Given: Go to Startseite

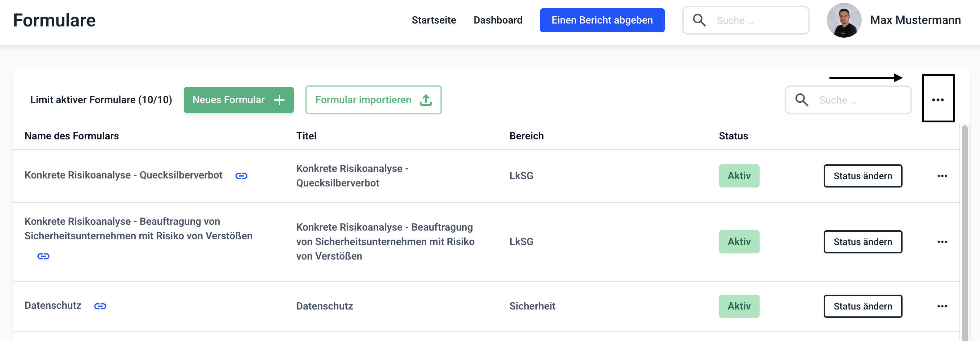Looking at the screenshot, I should tap(434, 20).
